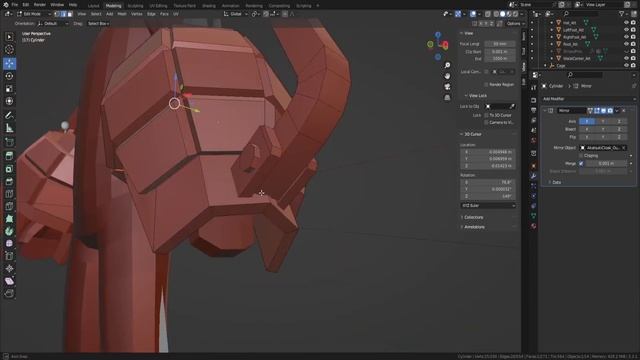Collapse the 3D Cursor panel
Image resolution: width=640 pixels, height=360 pixels.
tap(472, 134)
